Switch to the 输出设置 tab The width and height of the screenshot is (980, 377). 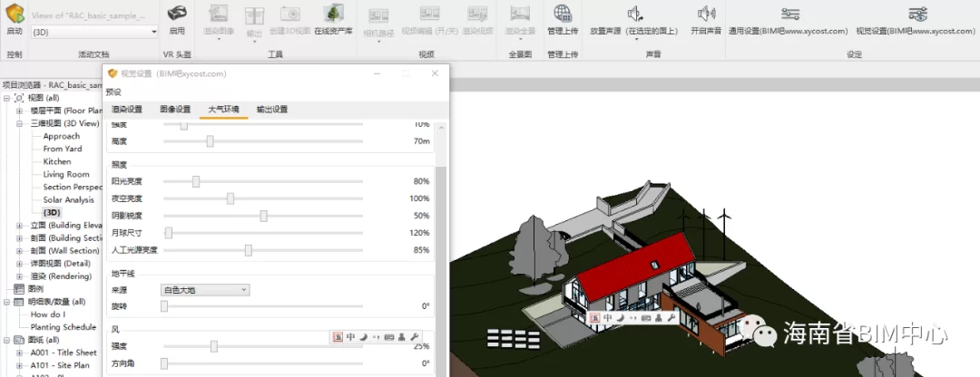(272, 110)
